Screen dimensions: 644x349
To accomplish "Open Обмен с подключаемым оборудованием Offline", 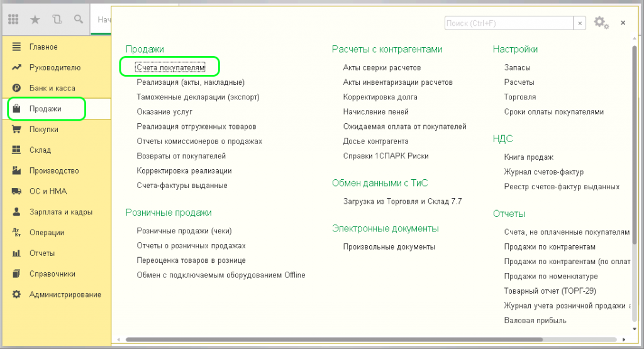I will tap(221, 275).
